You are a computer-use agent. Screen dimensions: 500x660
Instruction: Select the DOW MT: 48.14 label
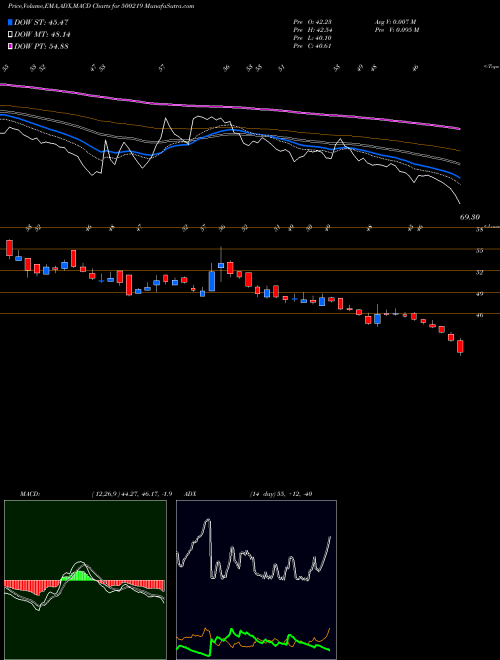point(42,35)
